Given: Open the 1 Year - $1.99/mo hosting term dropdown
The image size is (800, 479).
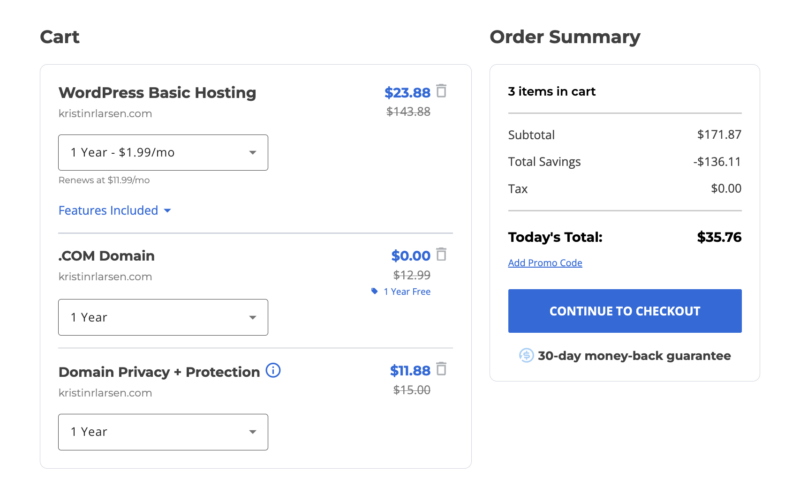Looking at the screenshot, I should point(163,153).
